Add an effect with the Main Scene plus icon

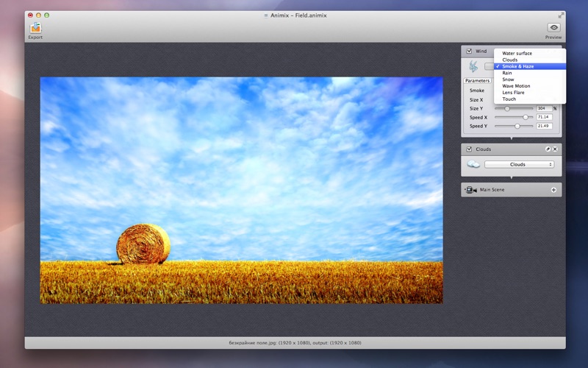coord(553,190)
